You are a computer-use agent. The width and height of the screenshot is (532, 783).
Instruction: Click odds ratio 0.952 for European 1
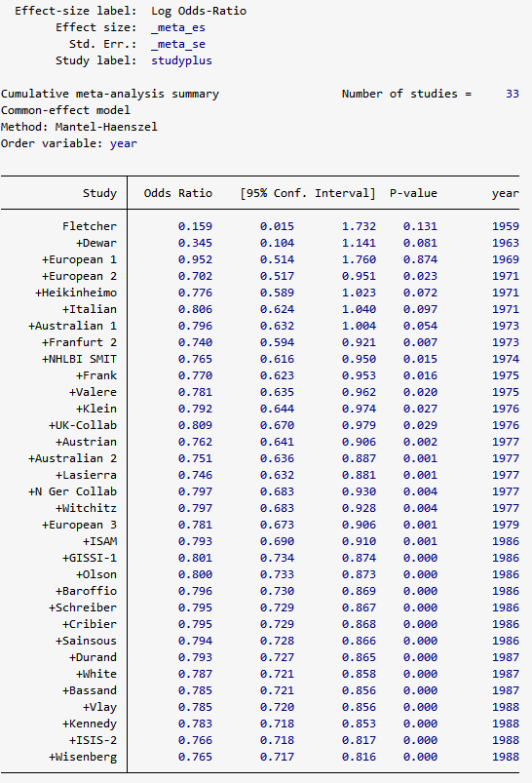tap(195, 259)
